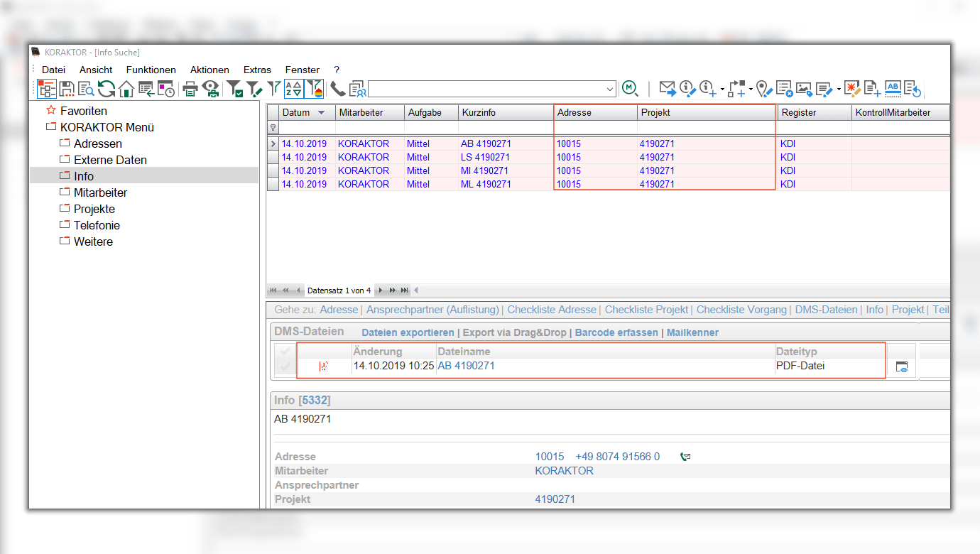
Task: Click the magnifier M search icon
Action: (x=630, y=88)
